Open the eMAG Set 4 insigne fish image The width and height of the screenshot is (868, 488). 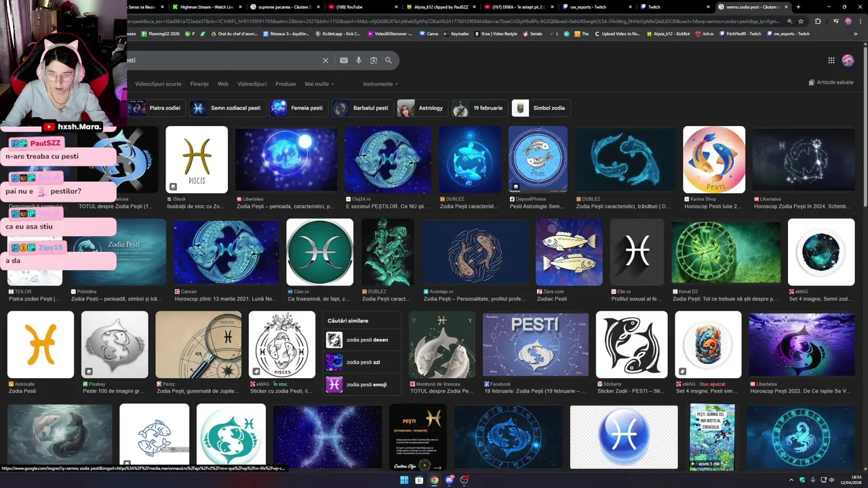click(x=707, y=344)
